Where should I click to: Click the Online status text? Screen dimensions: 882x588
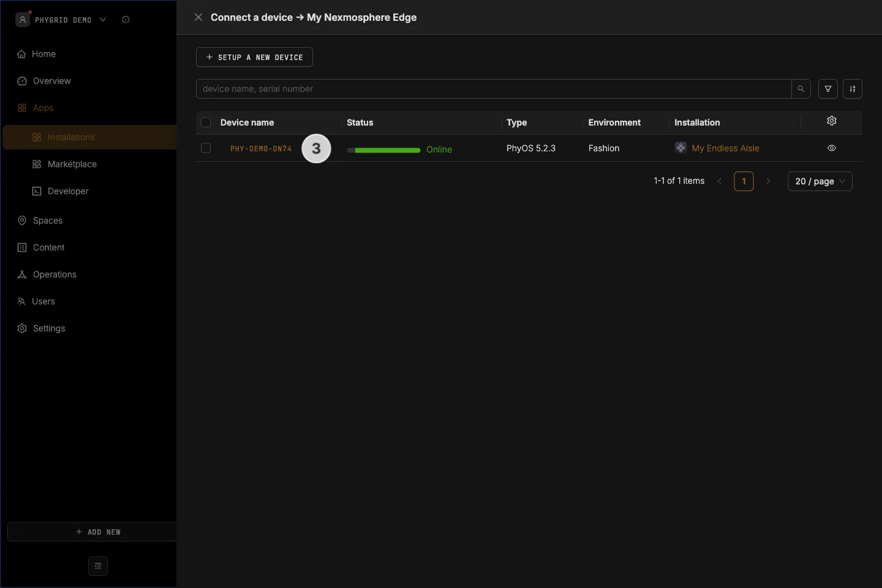coord(439,149)
